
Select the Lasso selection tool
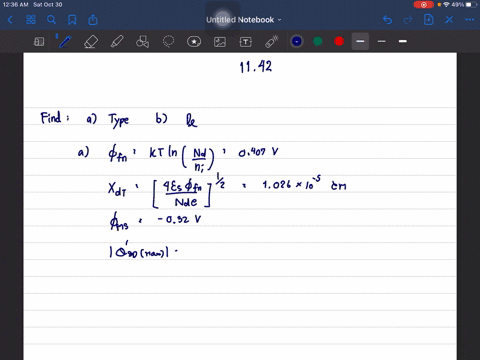(168, 42)
